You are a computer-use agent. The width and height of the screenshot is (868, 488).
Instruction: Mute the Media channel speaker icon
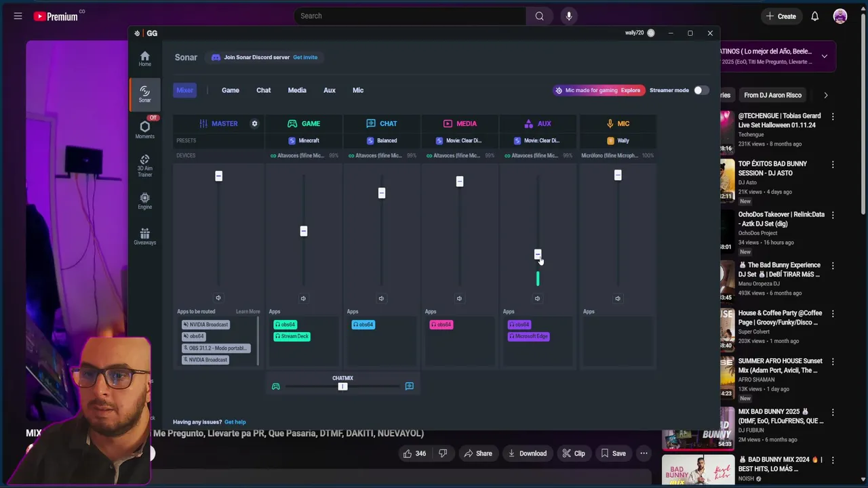[x=459, y=298]
